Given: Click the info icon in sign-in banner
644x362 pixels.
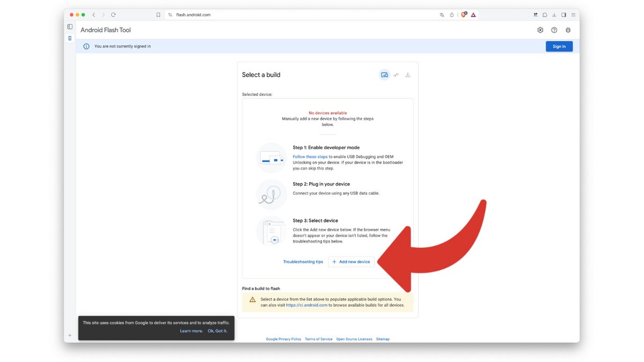Looking at the screenshot, I should (x=86, y=47).
